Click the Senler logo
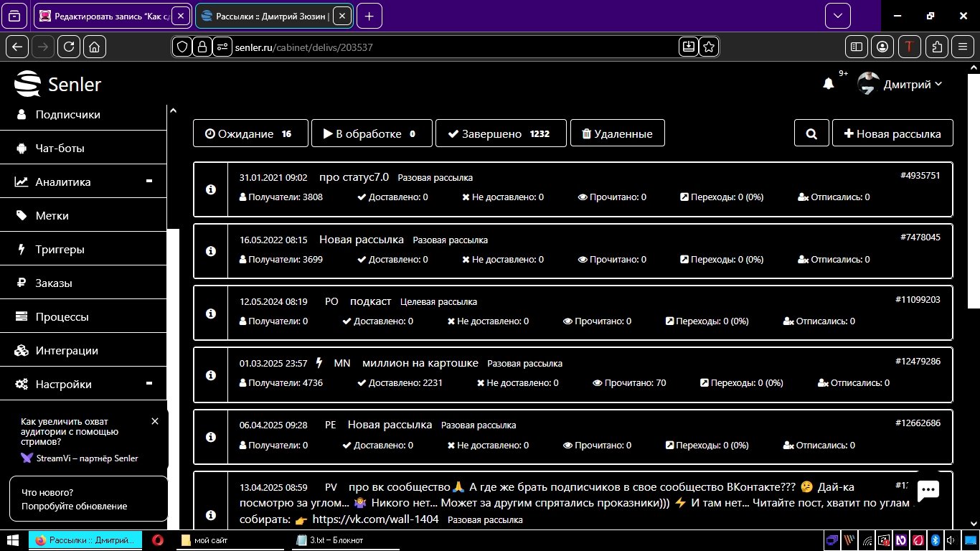The width and height of the screenshot is (980, 551). (58, 85)
